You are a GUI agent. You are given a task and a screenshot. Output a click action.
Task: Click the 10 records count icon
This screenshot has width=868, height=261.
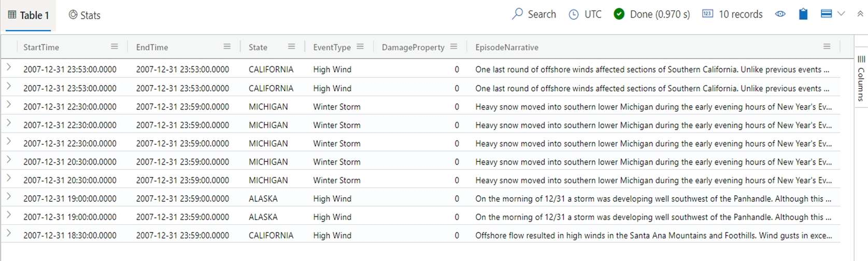click(707, 14)
